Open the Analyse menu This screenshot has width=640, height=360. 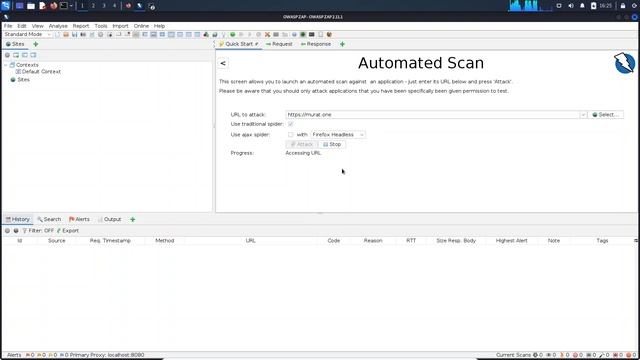tap(58, 26)
